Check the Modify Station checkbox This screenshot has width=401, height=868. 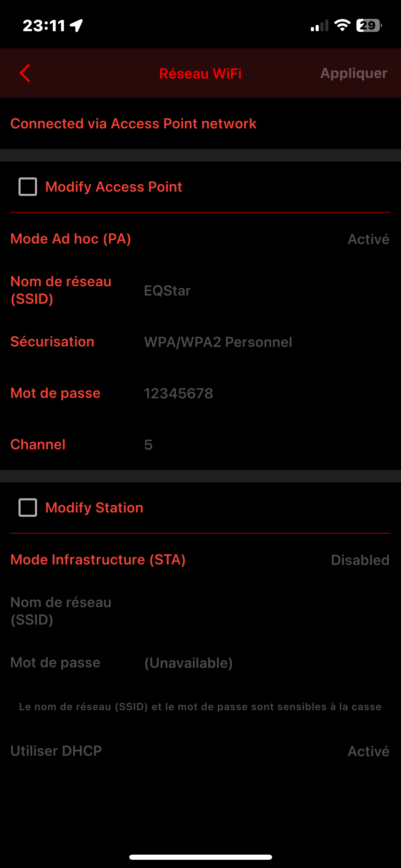(x=28, y=508)
